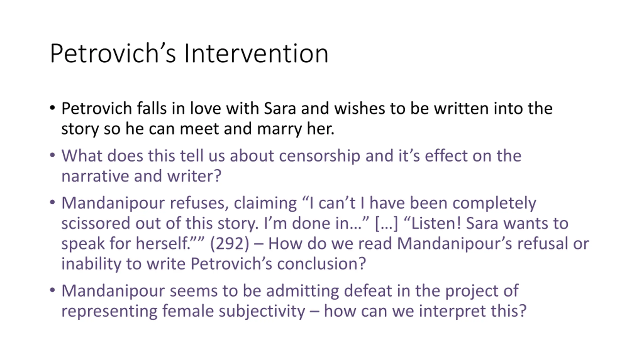The height and width of the screenshot is (362, 644).
Task: Click the word 'censorship' in second bullet
Action: 319,156
